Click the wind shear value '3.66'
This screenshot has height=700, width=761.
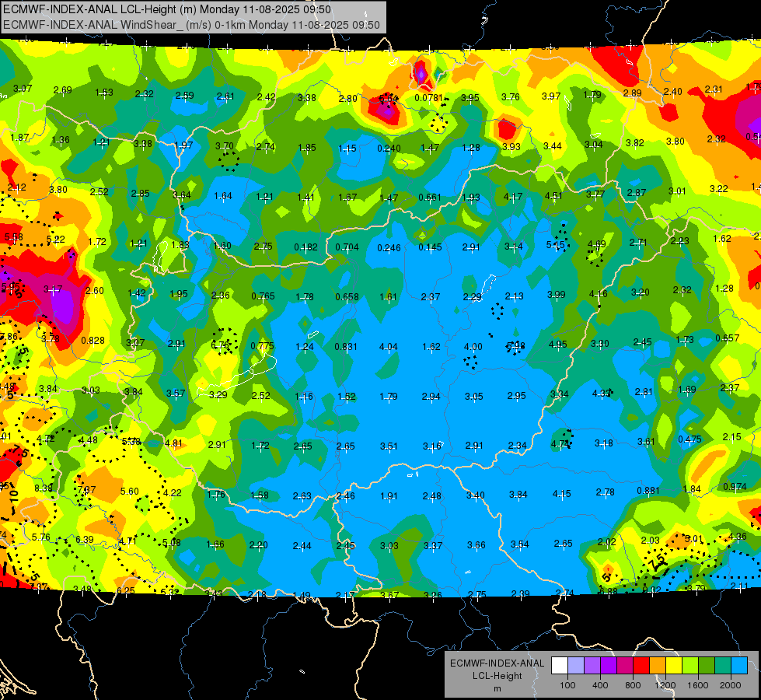(x=476, y=545)
